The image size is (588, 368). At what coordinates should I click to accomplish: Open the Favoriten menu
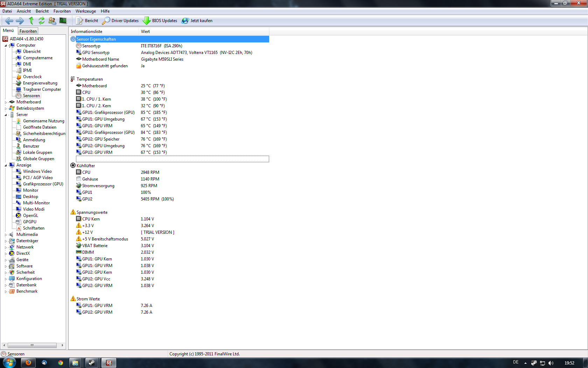(x=62, y=11)
